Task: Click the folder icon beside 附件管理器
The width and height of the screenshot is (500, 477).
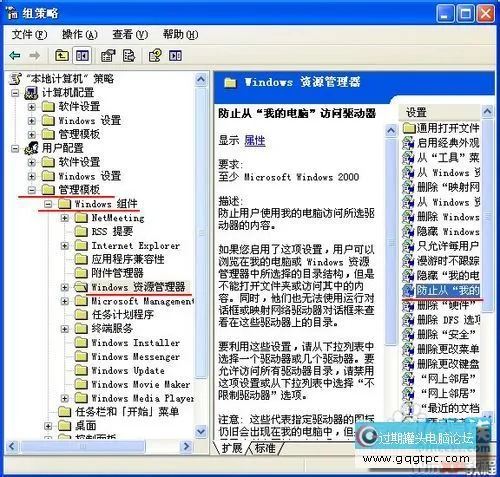Action: (81, 273)
